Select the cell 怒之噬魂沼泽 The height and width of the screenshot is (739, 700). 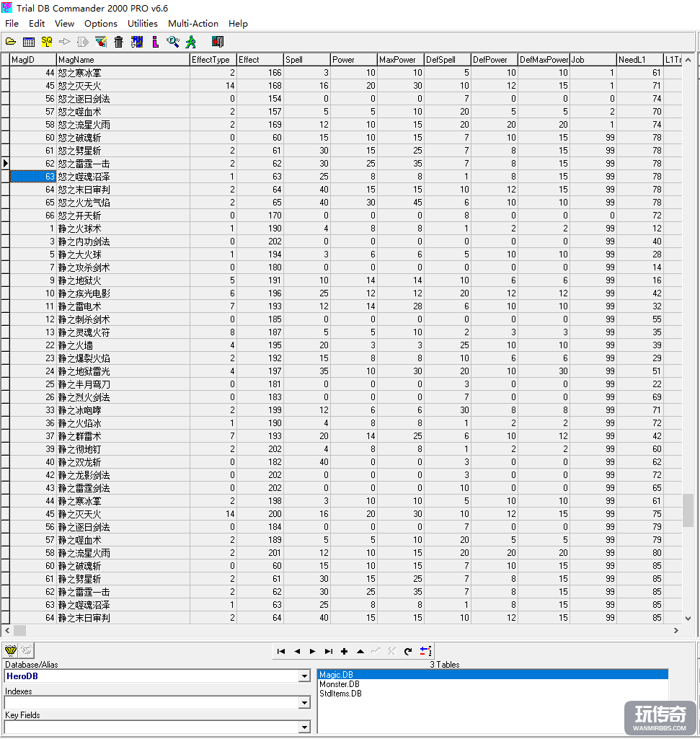pos(123,177)
